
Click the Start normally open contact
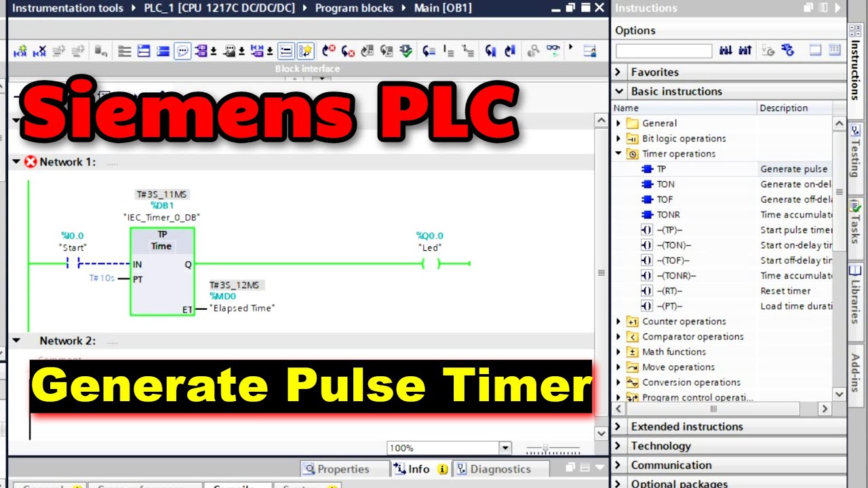tap(74, 263)
